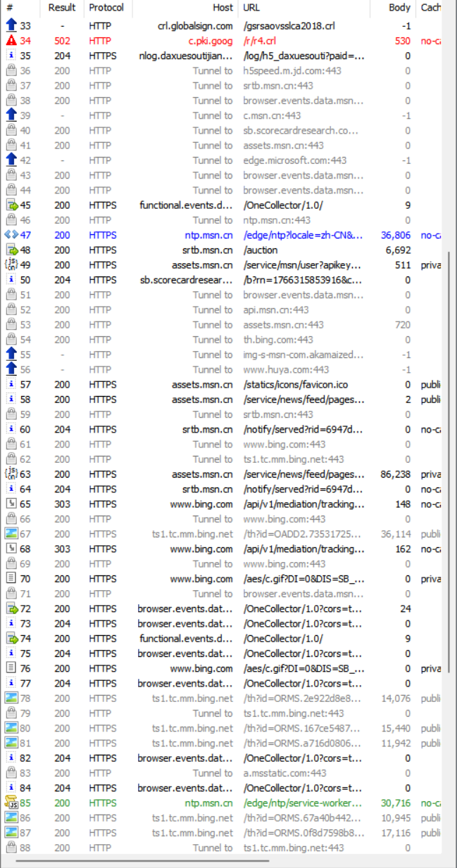Select the /auction URL in session 48
The width and height of the screenshot is (457, 868).
(x=261, y=250)
